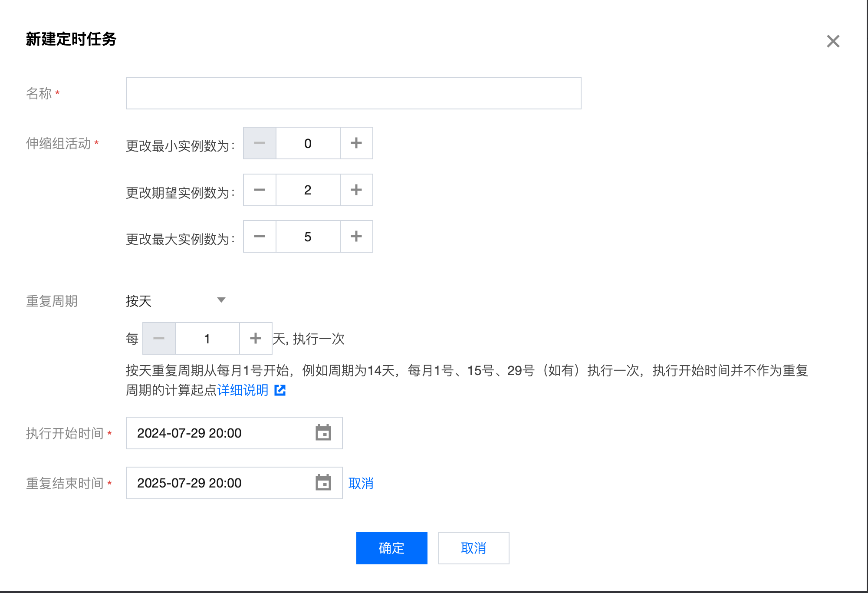Click the 执行开始时间 date field
The height and width of the screenshot is (593, 868).
click(x=217, y=433)
